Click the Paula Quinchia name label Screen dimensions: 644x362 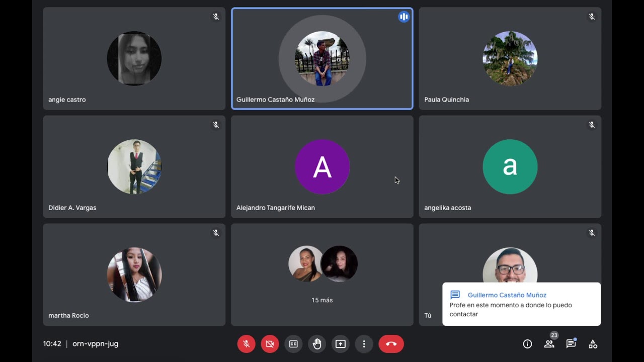click(446, 100)
